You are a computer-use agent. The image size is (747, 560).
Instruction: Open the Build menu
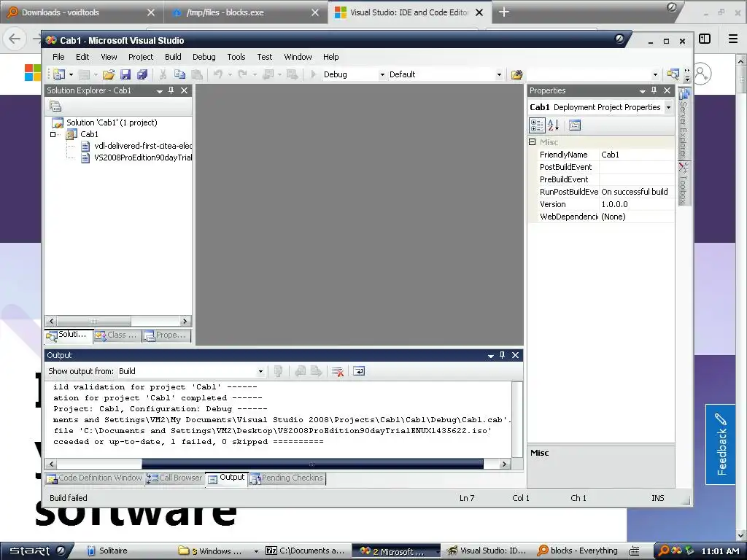[173, 57]
